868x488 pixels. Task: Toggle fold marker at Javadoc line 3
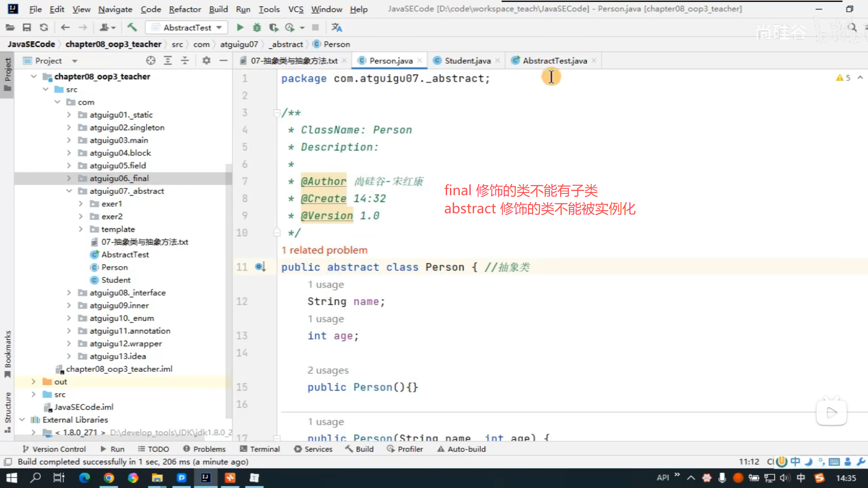277,113
